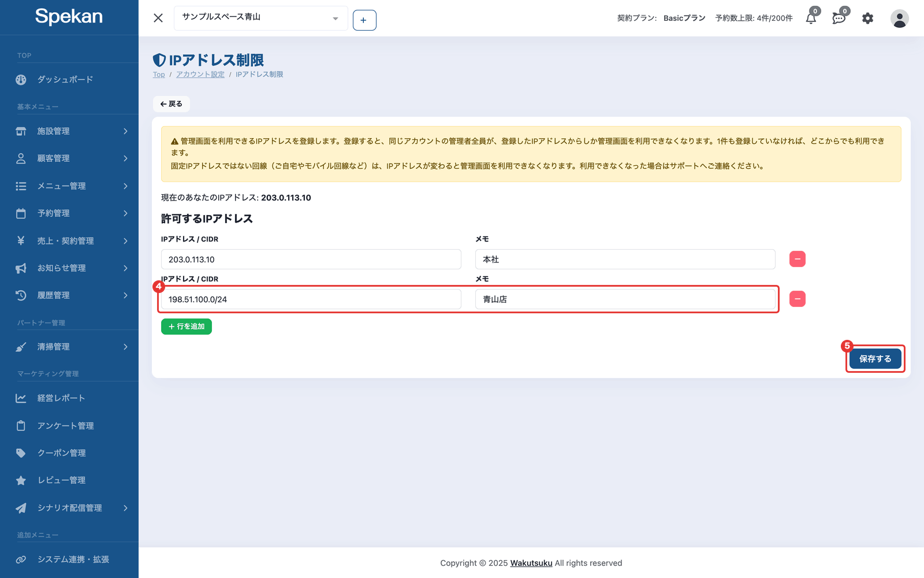Click the dashboard gauge icon

21,80
